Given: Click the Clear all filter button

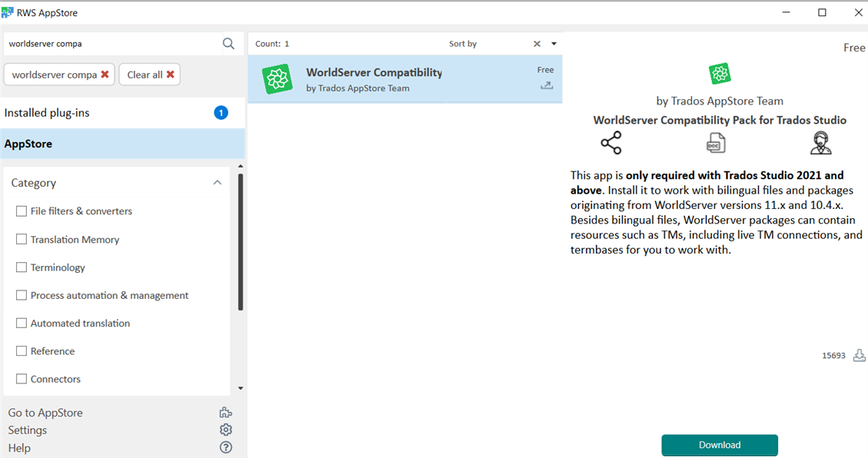Looking at the screenshot, I should [x=150, y=75].
